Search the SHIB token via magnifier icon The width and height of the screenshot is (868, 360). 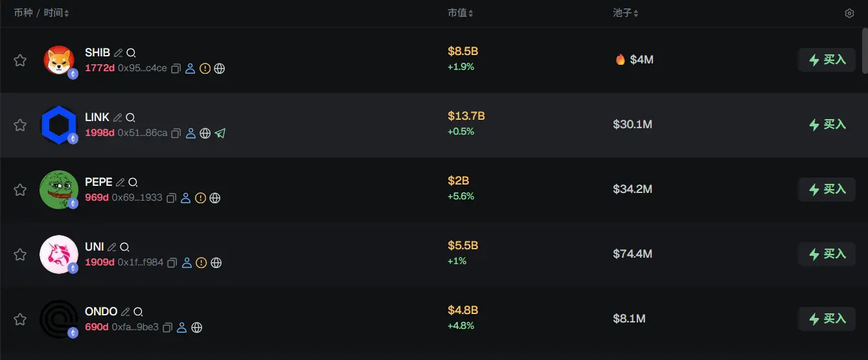pyautogui.click(x=131, y=53)
